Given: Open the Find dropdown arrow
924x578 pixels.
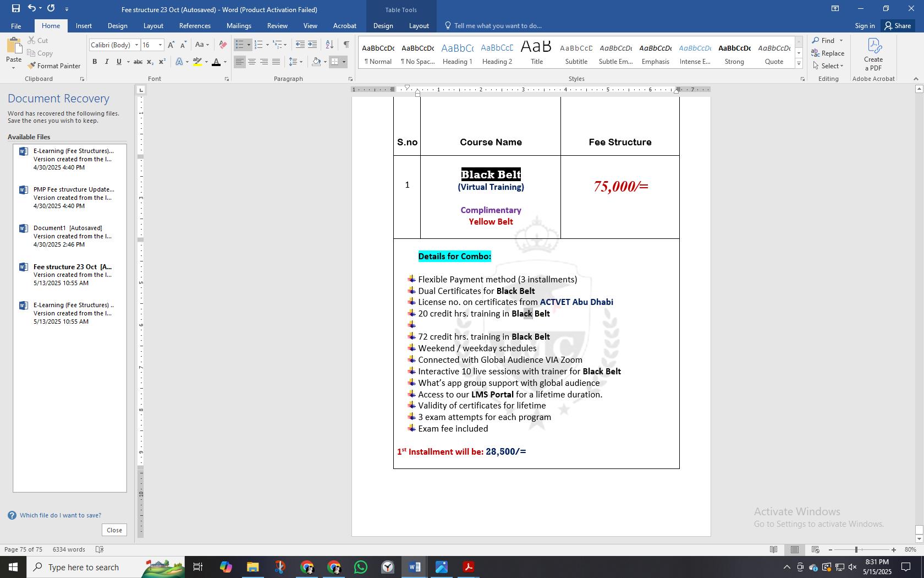Looking at the screenshot, I should (841, 41).
